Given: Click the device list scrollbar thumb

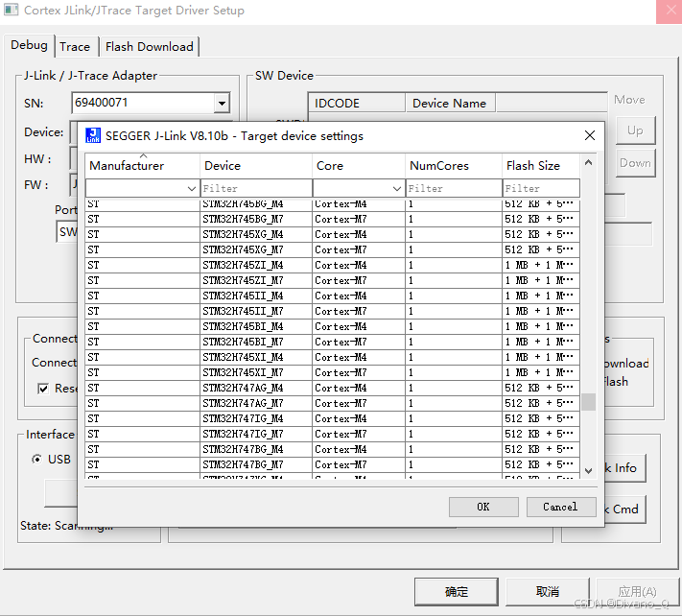Looking at the screenshot, I should coord(589,401).
